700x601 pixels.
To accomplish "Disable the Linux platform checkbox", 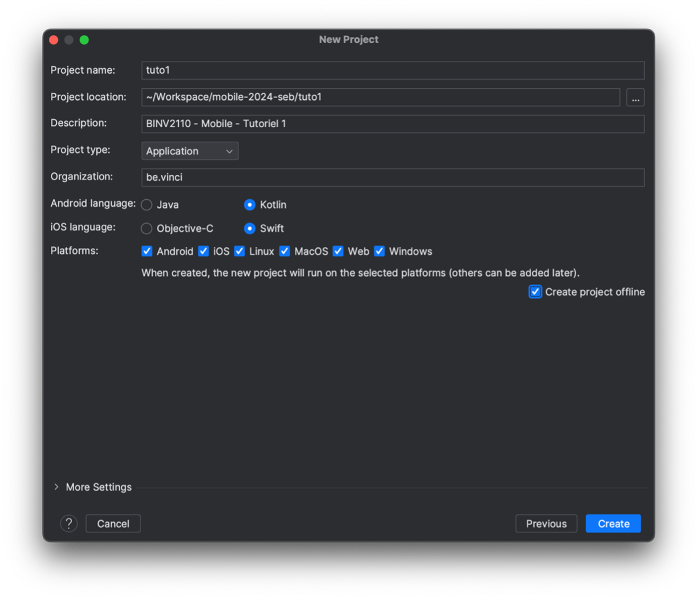I will pos(239,251).
